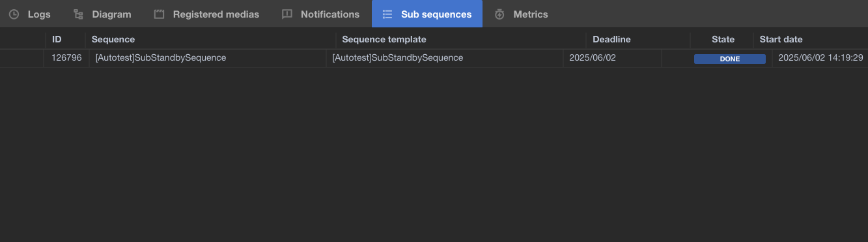Click the clock icon beside Logs
The height and width of the screenshot is (242, 868).
point(14,14)
